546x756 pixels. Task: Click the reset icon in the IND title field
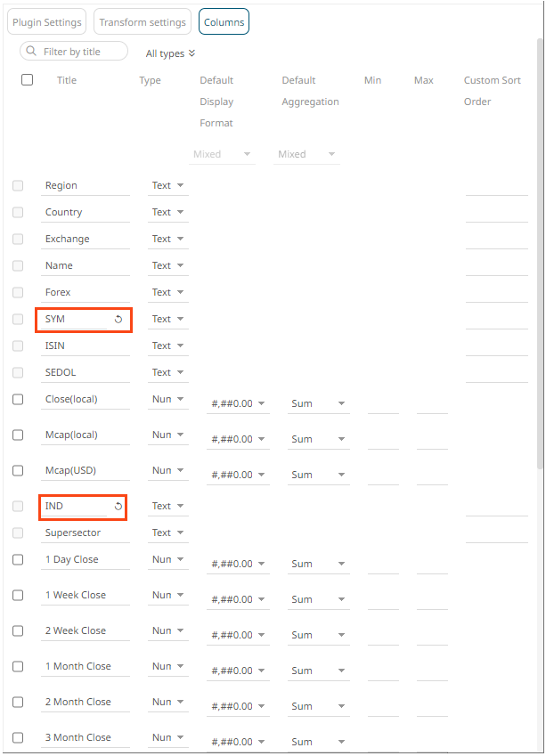pyautogui.click(x=118, y=506)
